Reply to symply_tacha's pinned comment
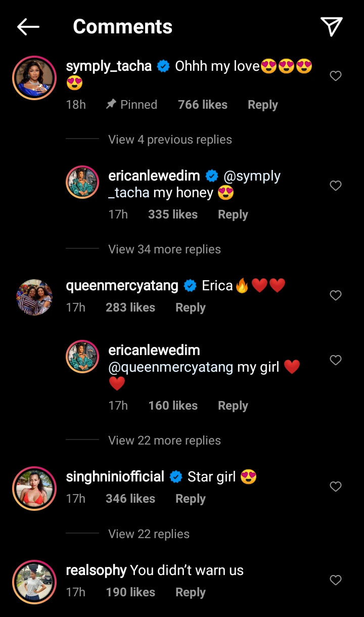 click(x=262, y=105)
